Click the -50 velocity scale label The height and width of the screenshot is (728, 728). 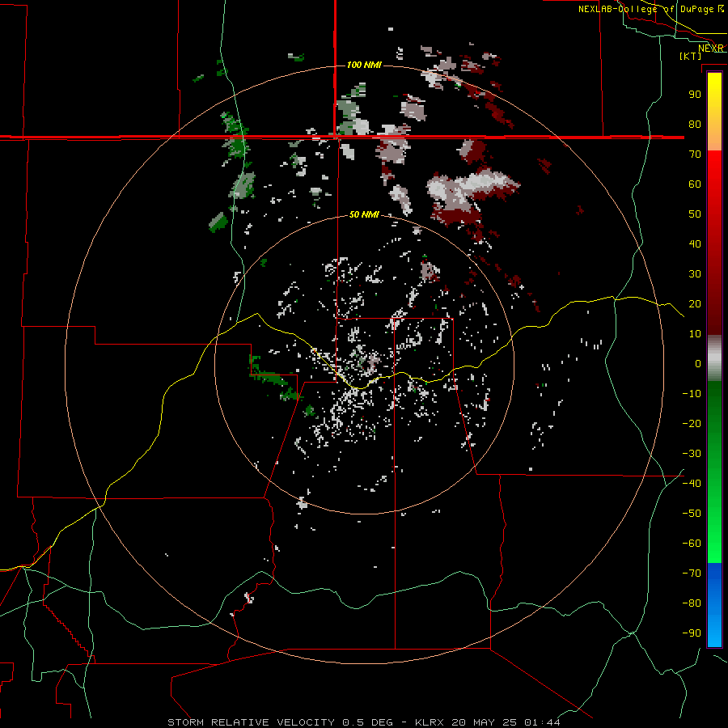tap(692, 514)
